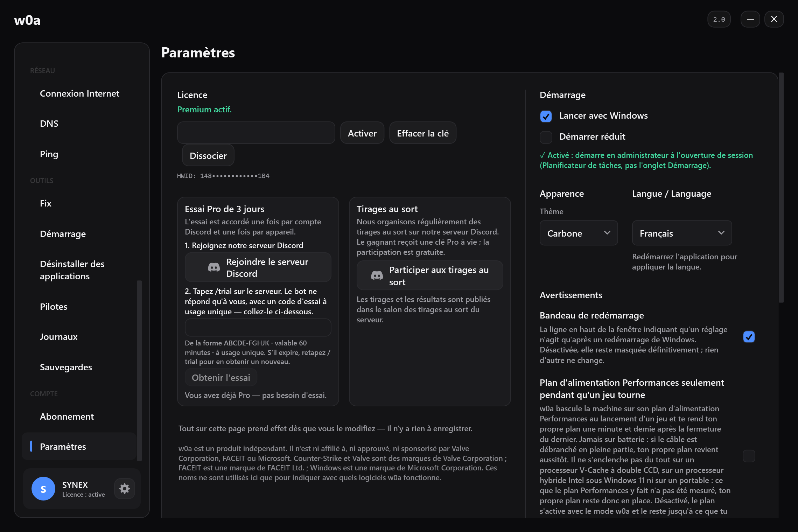Focus the licence key input field
Screen dimensions: 798x532
(x=256, y=133)
